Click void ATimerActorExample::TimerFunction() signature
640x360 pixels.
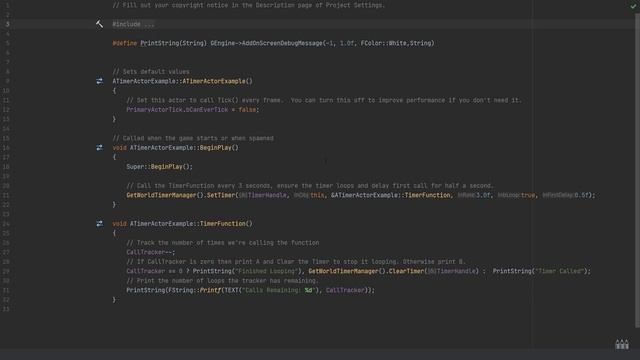coord(182,224)
